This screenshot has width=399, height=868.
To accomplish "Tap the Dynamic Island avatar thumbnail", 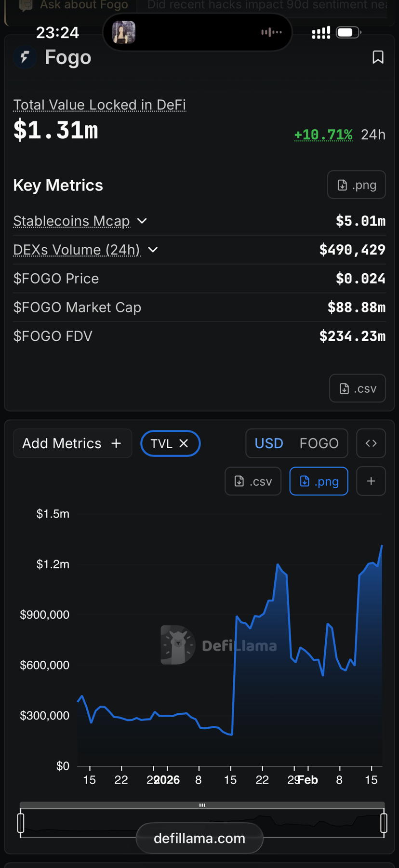I will pos(124,32).
